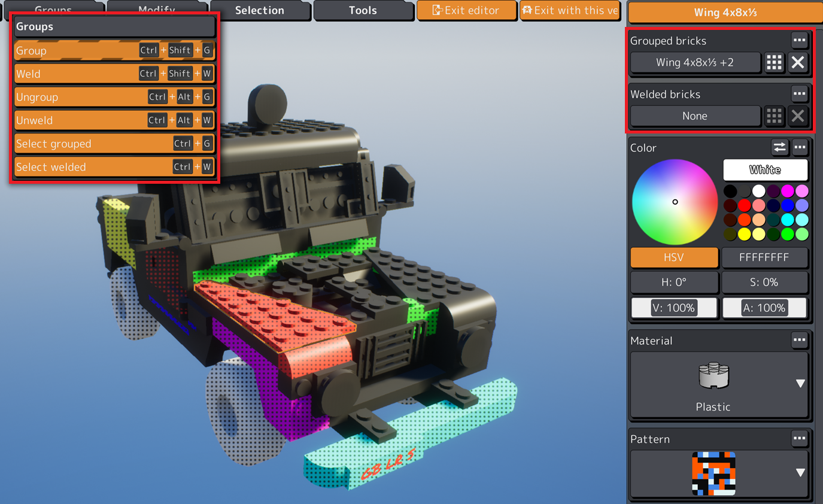Open Color section more options menu
823x504 pixels.
800,147
